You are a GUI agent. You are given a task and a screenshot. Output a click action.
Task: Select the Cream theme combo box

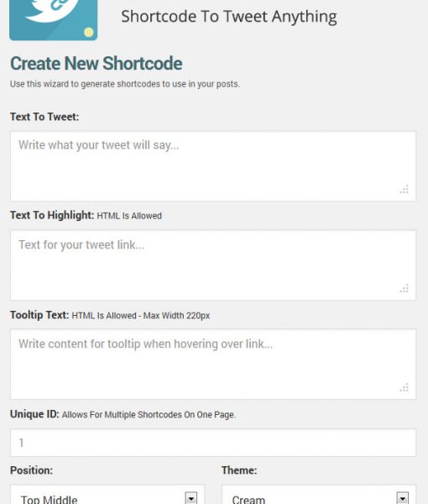click(x=319, y=495)
